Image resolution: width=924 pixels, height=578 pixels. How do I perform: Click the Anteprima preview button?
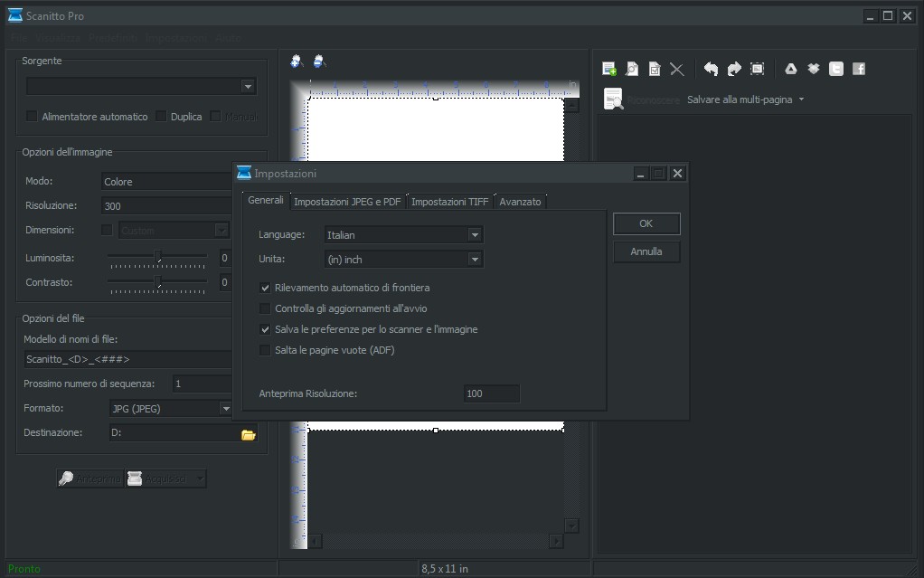90,479
